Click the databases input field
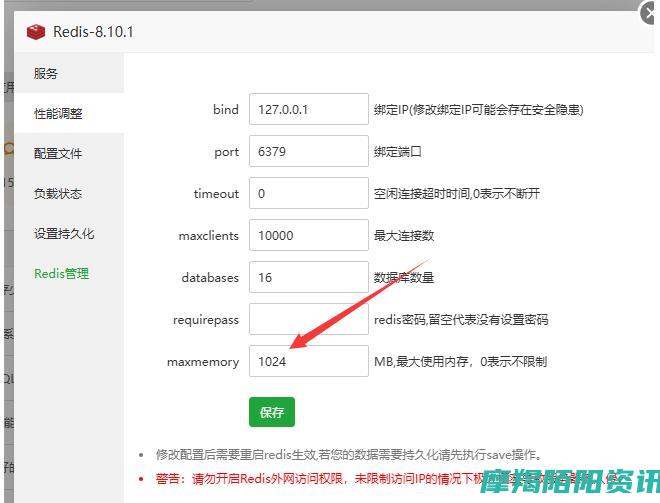 coord(309,277)
